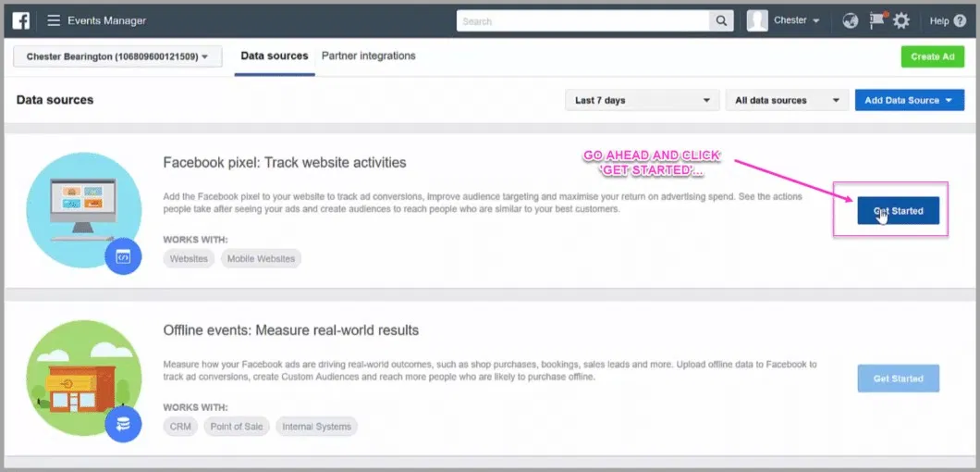Open the All data sources filter dropdown

pos(787,100)
